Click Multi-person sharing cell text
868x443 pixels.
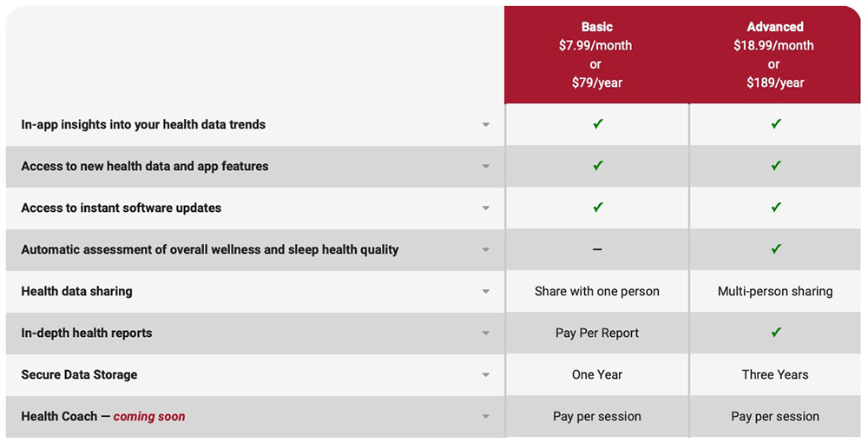[775, 291]
